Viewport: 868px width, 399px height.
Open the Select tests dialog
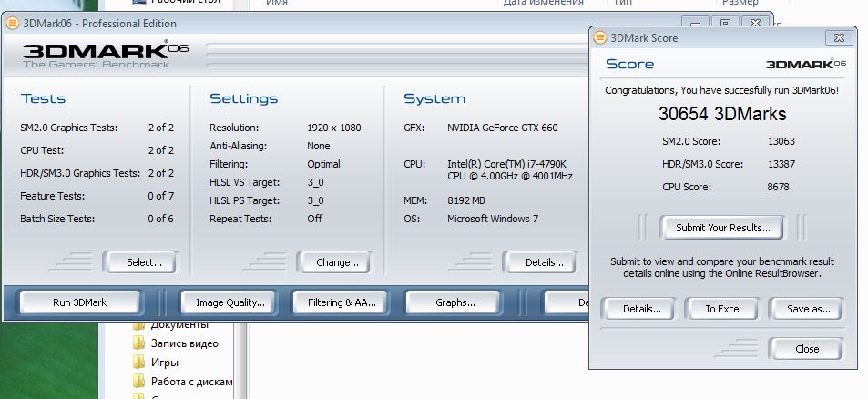point(143,262)
